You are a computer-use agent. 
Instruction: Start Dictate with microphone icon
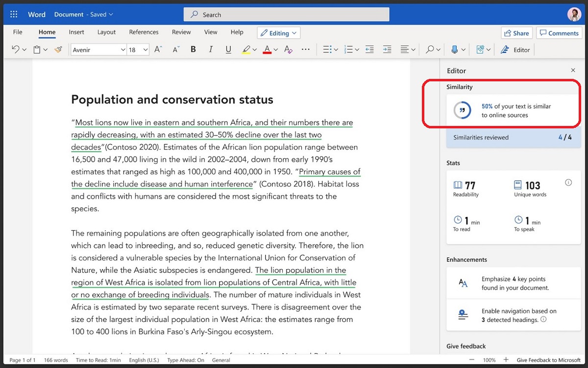[x=455, y=49]
